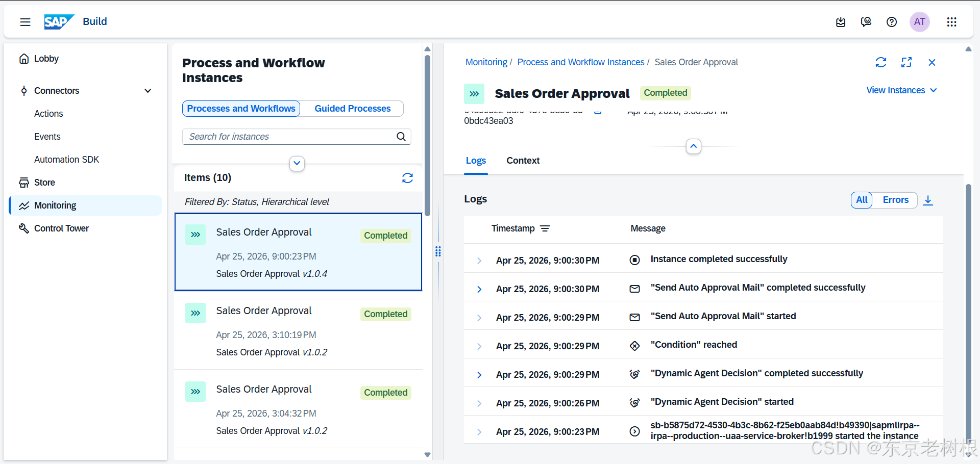980x464 pixels.
Task: Open the downloads/inbox icon in header
Action: point(841,22)
